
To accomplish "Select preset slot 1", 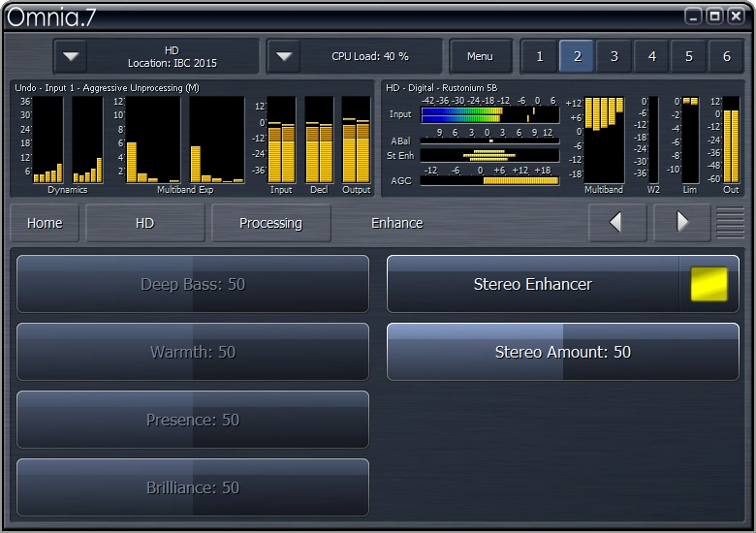I will (540, 56).
